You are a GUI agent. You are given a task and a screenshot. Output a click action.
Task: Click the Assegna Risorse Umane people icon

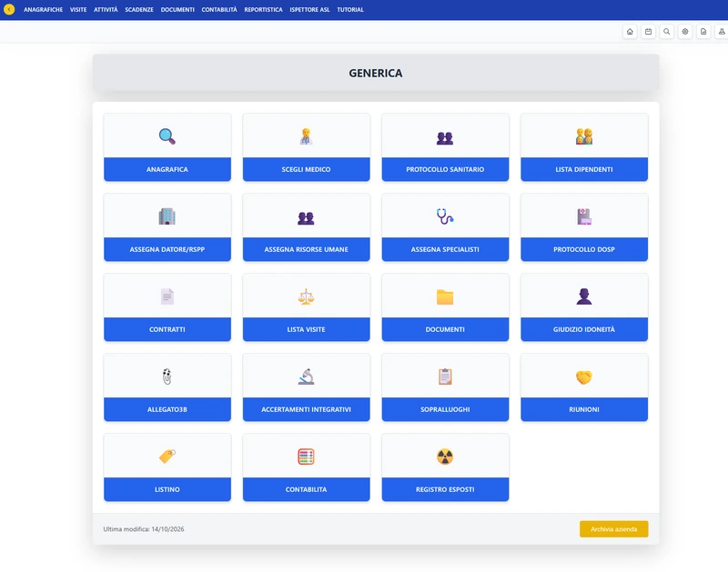[x=306, y=217]
